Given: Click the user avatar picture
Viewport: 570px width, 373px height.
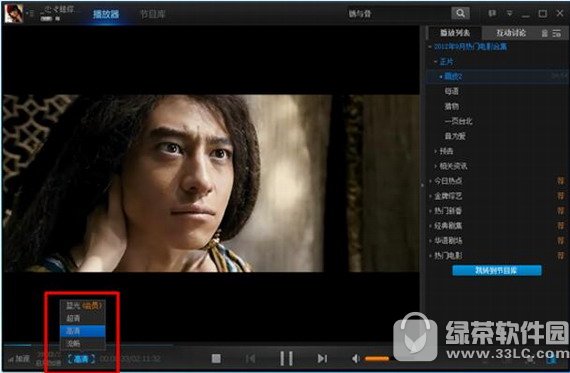Looking at the screenshot, I should [14, 13].
